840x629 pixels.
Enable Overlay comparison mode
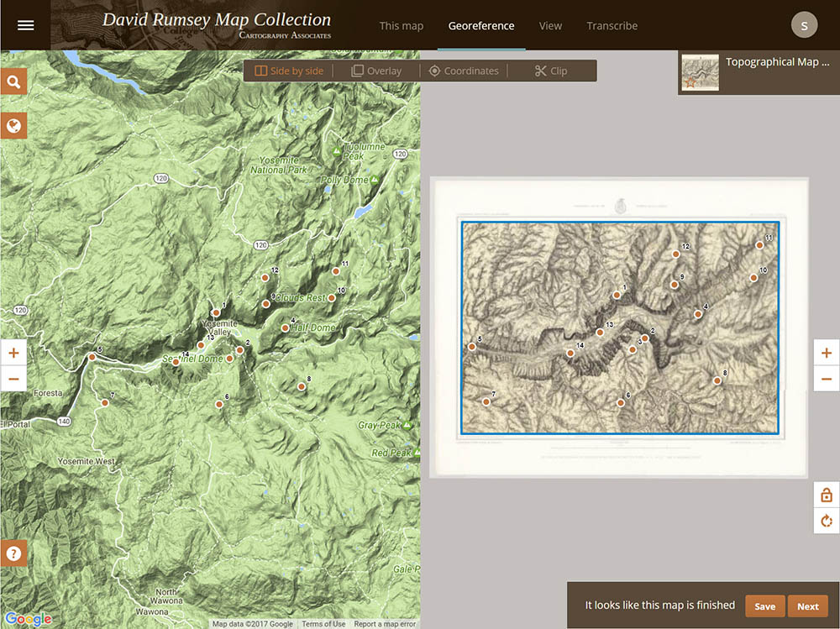tap(376, 71)
